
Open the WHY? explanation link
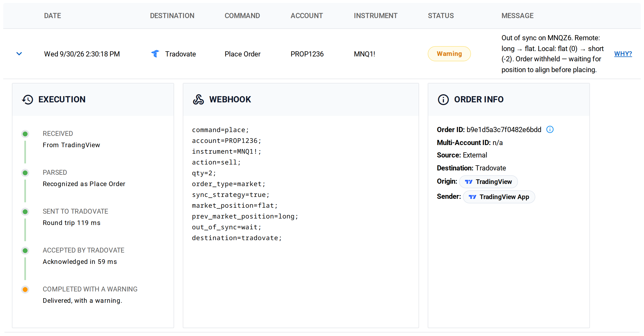pyautogui.click(x=623, y=54)
